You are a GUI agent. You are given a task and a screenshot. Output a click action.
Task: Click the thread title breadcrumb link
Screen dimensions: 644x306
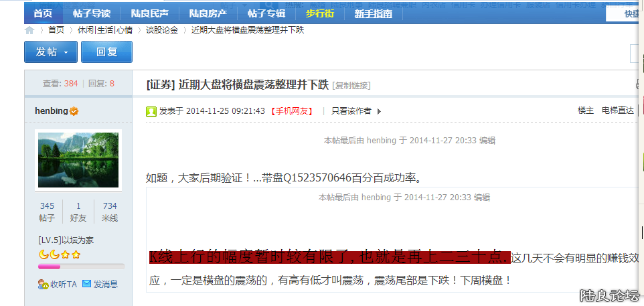pyautogui.click(x=248, y=30)
